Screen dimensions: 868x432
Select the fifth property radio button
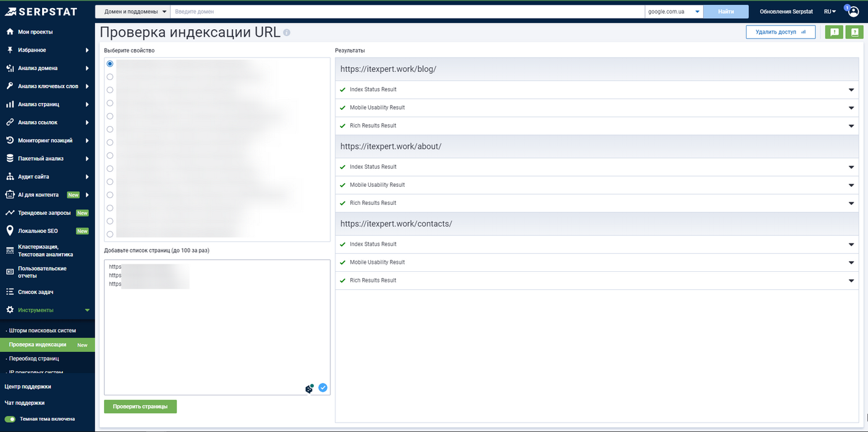tap(110, 116)
